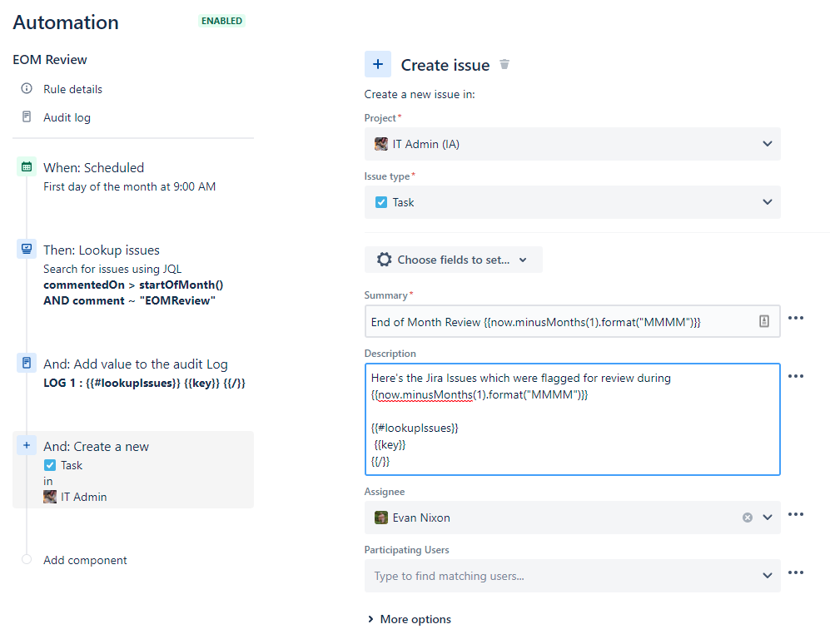830x644 pixels.
Task: Select the Scheduled trigger calendar icon
Action: point(27,167)
